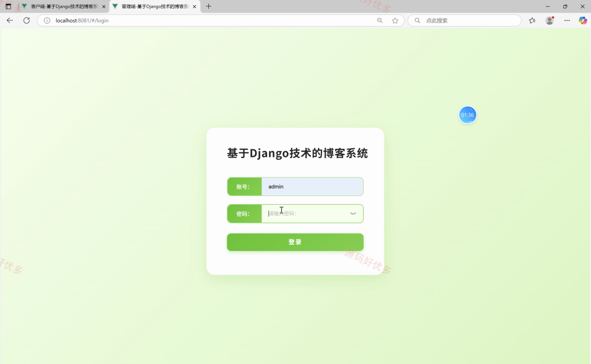This screenshot has height=364, width=591.
Task: Click the 账号 label
Action: pos(243,186)
